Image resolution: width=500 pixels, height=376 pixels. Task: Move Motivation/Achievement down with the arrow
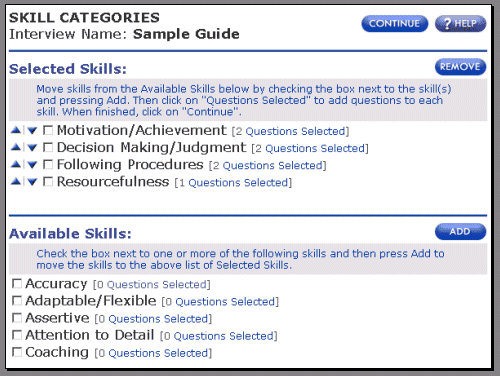(x=32, y=131)
